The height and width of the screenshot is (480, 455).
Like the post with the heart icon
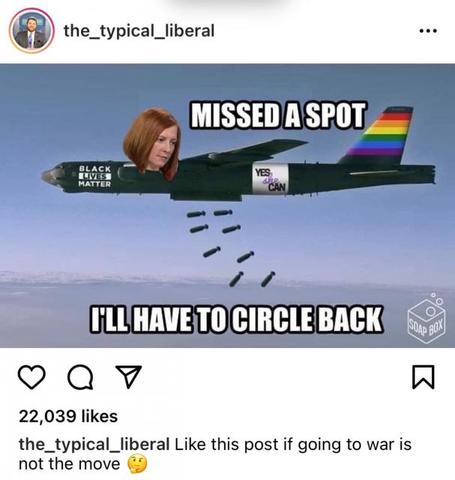pyautogui.click(x=32, y=377)
